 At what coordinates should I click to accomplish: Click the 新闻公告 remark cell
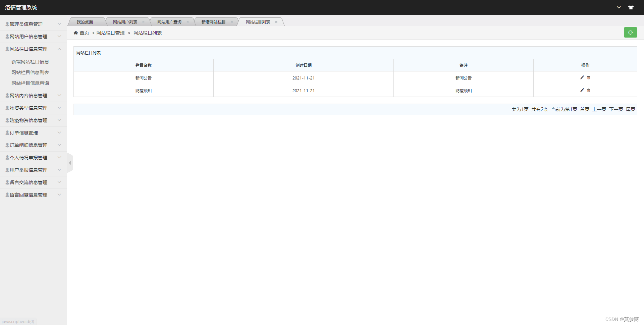point(464,78)
